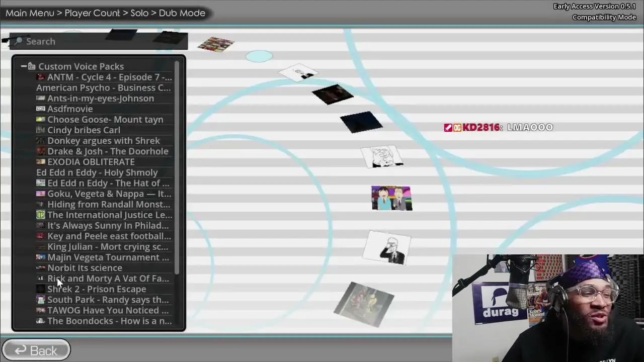Collapse the Custom Voice Packs tree
644x362 pixels.
[24, 66]
